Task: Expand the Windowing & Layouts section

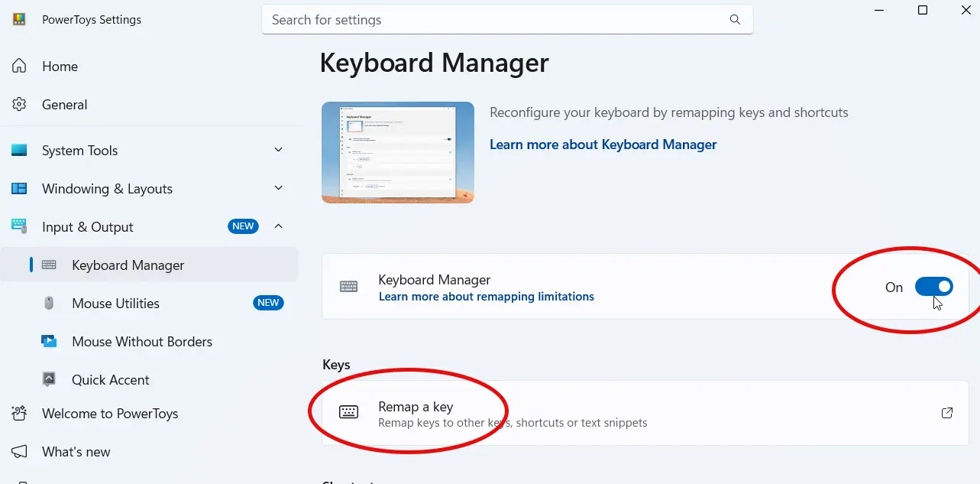Action: click(278, 189)
